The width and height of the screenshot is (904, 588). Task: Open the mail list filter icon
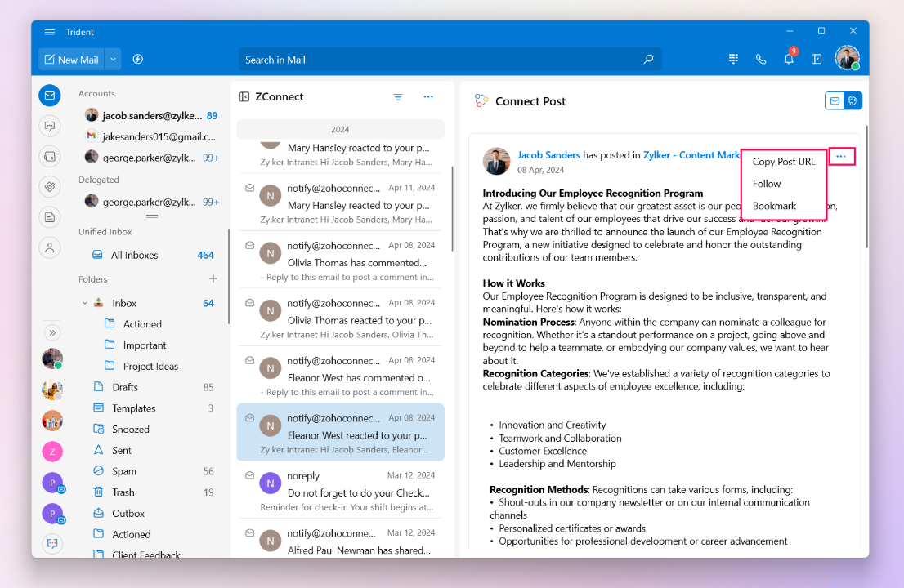coord(398,96)
